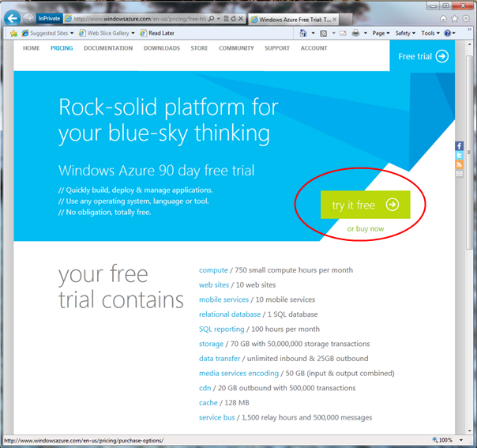Open the web sites link
477x448 pixels.
214,285
